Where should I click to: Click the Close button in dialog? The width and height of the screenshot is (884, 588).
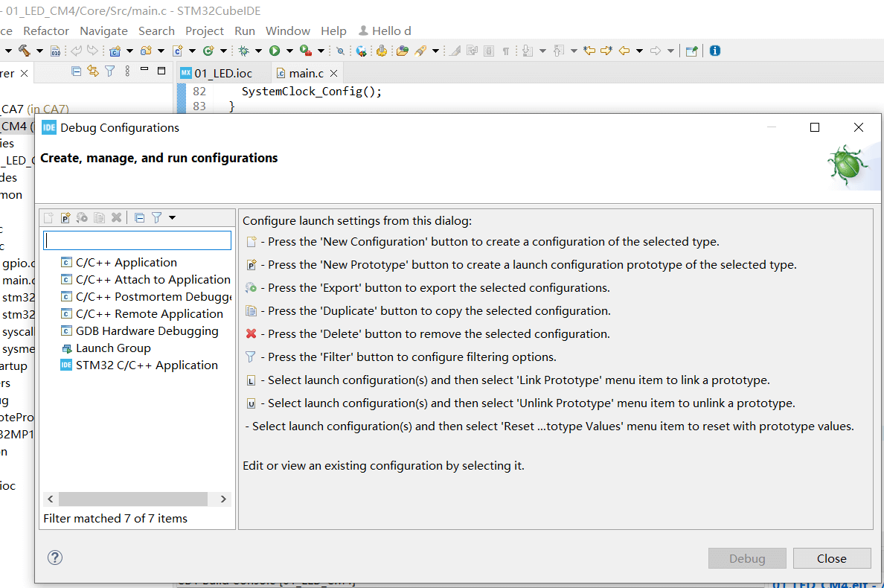coord(832,558)
